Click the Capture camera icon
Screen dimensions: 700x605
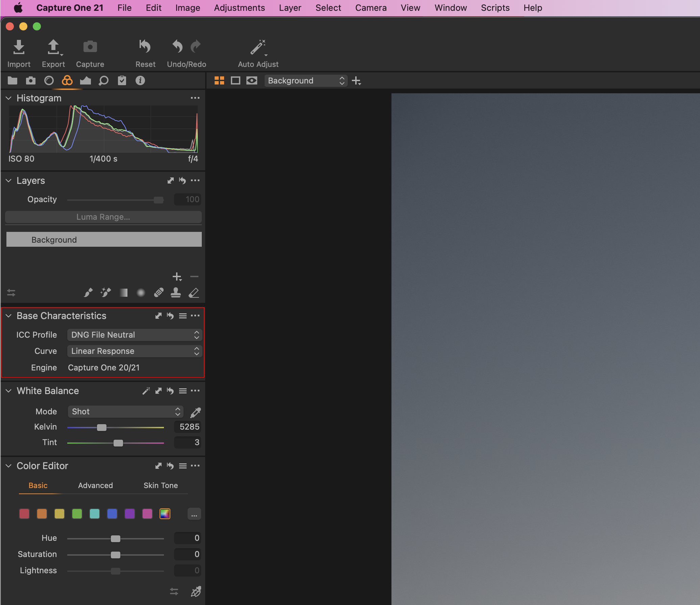click(90, 47)
